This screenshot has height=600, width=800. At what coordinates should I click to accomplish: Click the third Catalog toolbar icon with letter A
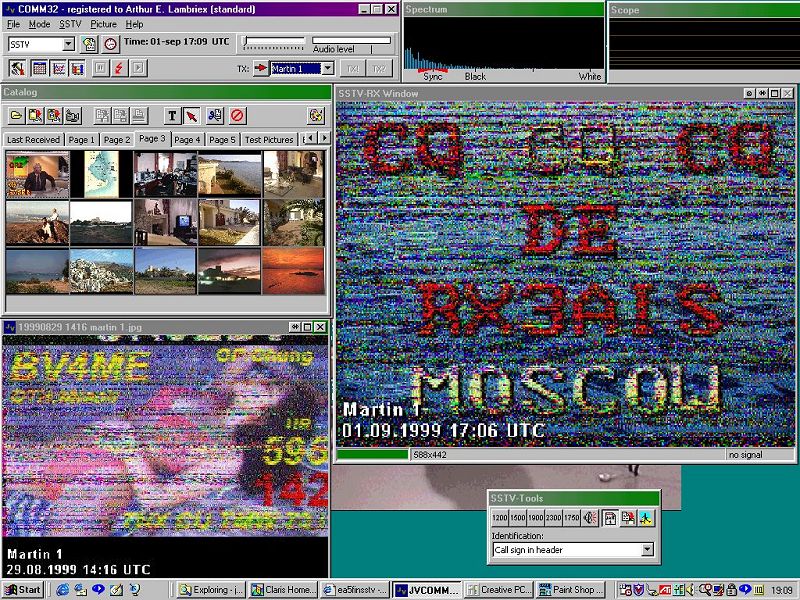tap(54, 115)
